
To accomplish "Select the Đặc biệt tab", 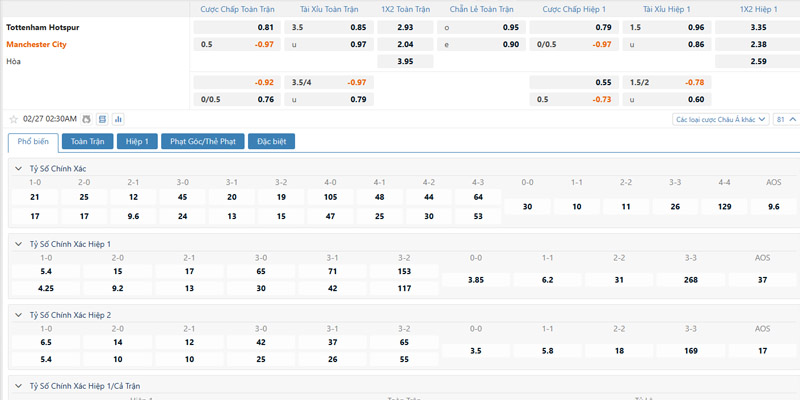I will click(x=271, y=141).
